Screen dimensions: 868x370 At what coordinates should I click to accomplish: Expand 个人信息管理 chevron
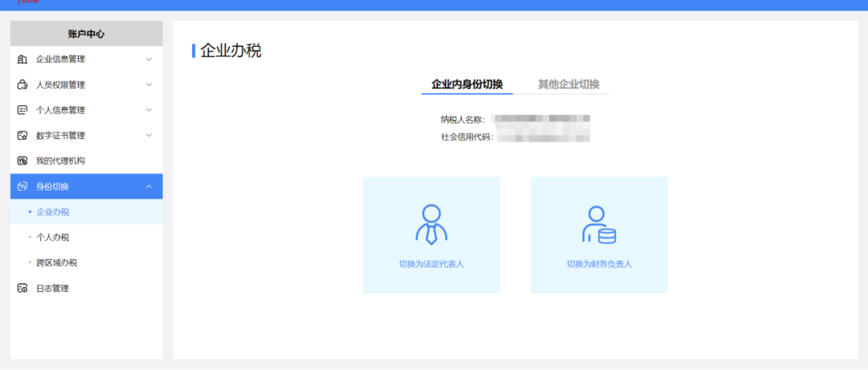pyautogui.click(x=149, y=110)
